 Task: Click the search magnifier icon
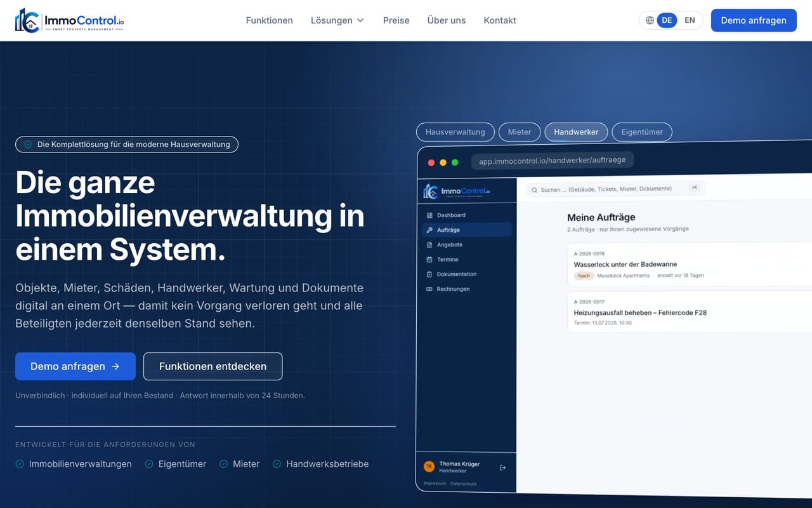point(535,190)
